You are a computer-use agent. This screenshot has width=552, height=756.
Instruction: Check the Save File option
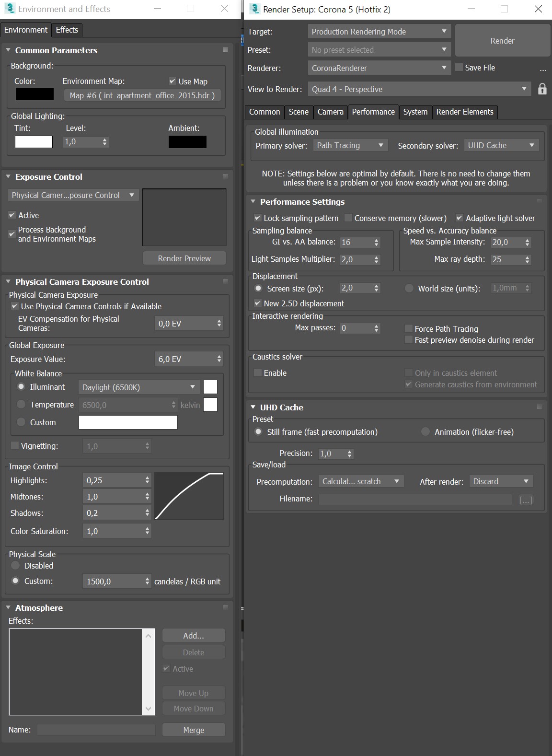pyautogui.click(x=459, y=67)
